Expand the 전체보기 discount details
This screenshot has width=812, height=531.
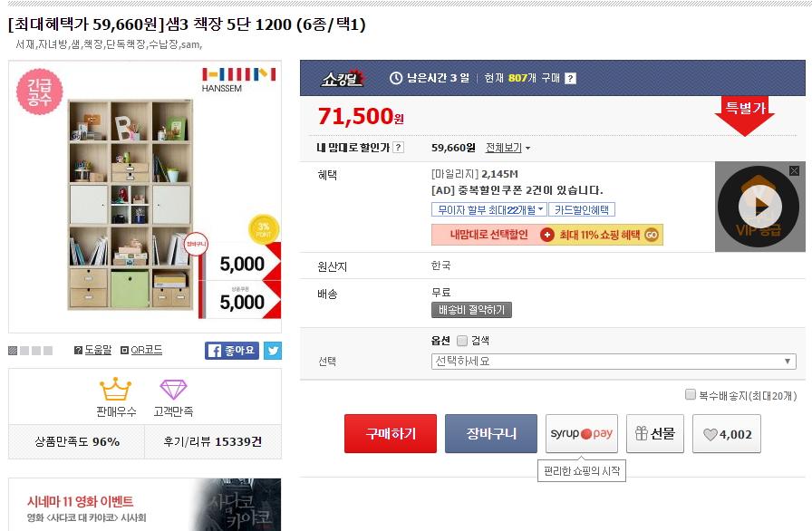click(508, 148)
